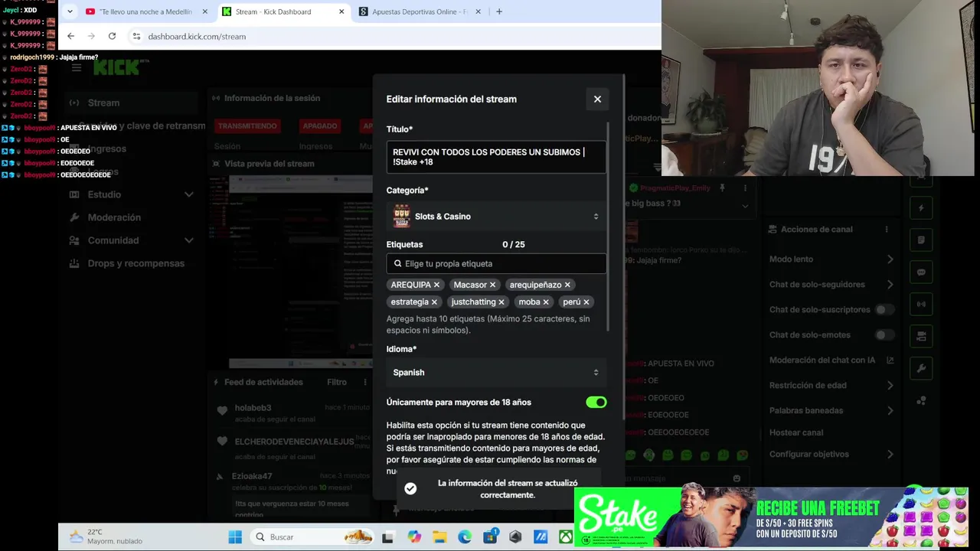Viewport: 980px width, 551px height.
Task: Open site information icon in address bar
Action: point(136,36)
